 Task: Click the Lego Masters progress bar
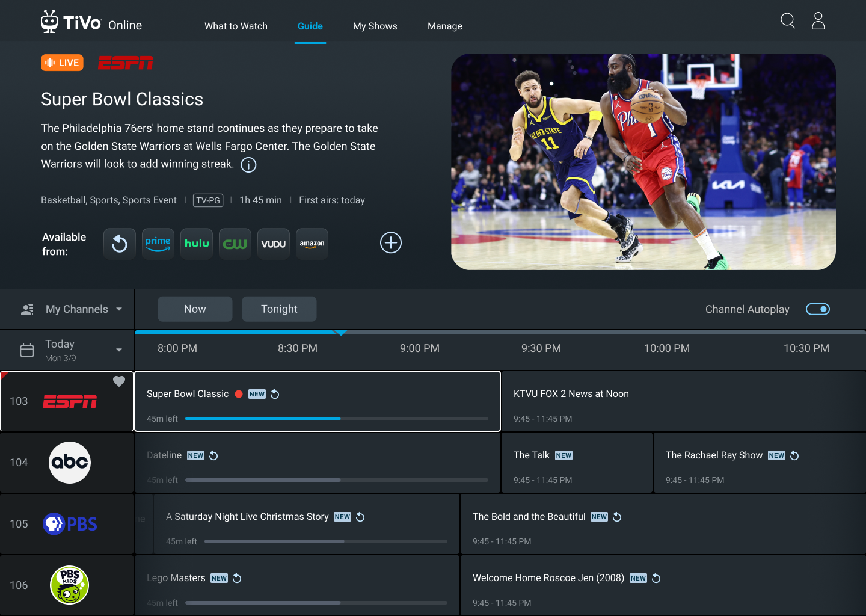[316, 603]
